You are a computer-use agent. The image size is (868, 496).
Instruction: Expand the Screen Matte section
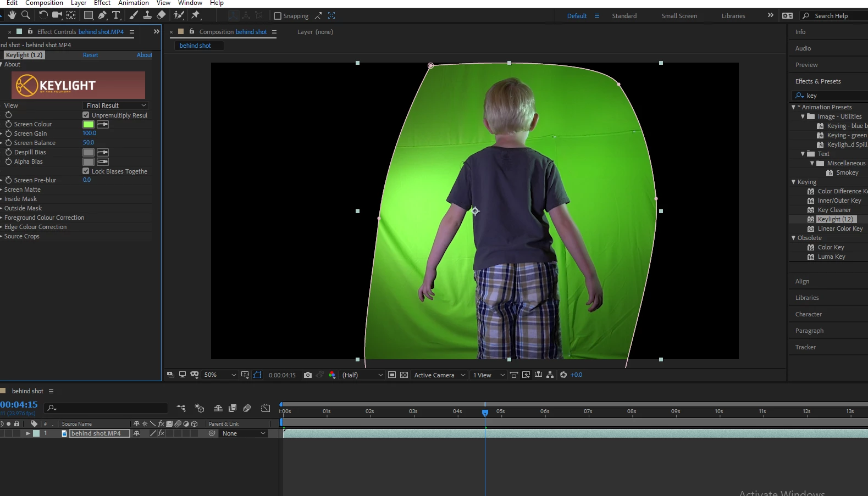[x=22, y=190]
